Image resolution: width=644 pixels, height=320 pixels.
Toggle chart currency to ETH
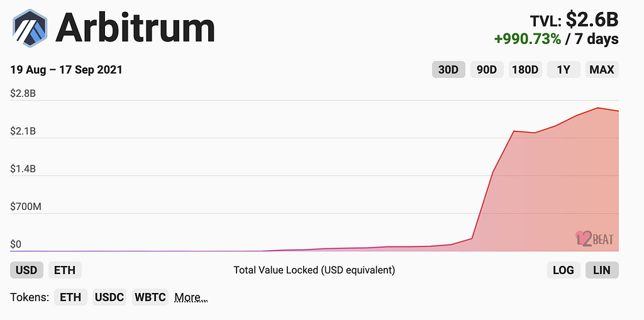tap(65, 270)
